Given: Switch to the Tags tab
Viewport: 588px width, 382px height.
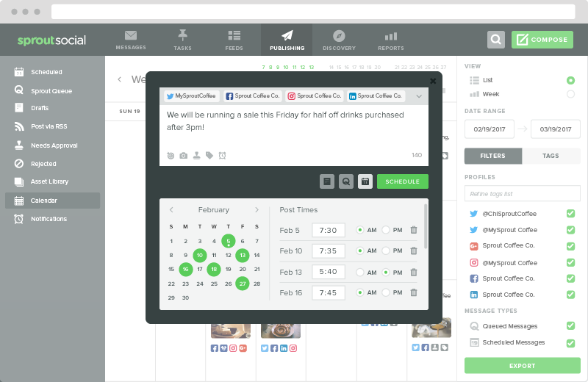Looking at the screenshot, I should tap(551, 156).
